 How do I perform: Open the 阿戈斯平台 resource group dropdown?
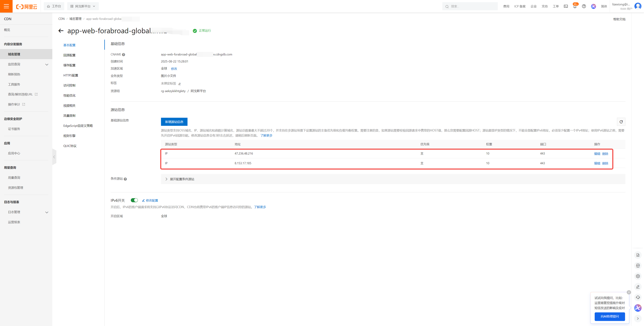click(x=83, y=6)
